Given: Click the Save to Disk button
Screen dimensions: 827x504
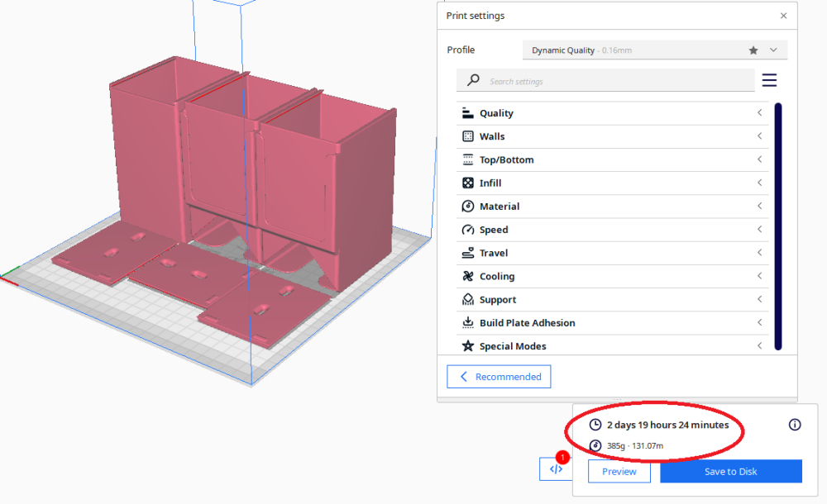Looking at the screenshot, I should [x=731, y=471].
